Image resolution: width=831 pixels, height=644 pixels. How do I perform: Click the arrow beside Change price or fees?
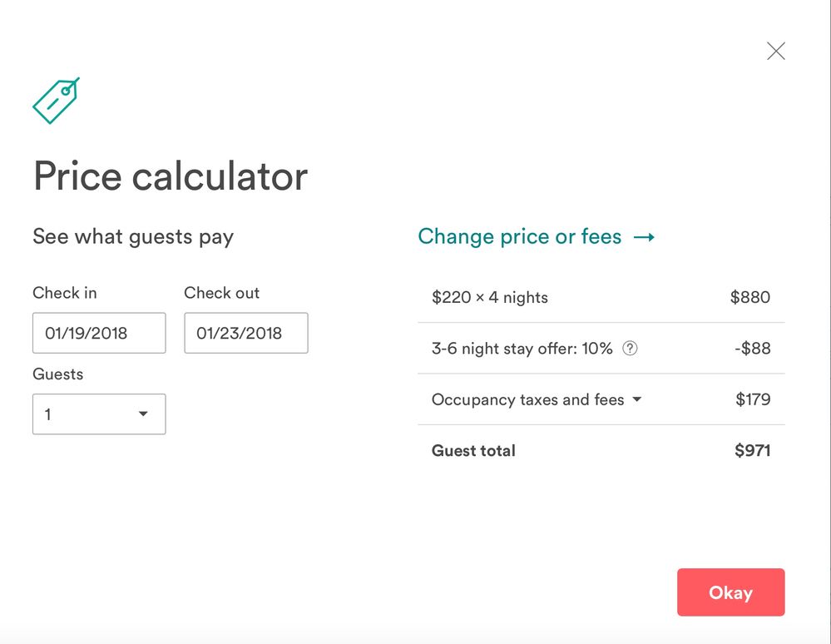click(644, 237)
